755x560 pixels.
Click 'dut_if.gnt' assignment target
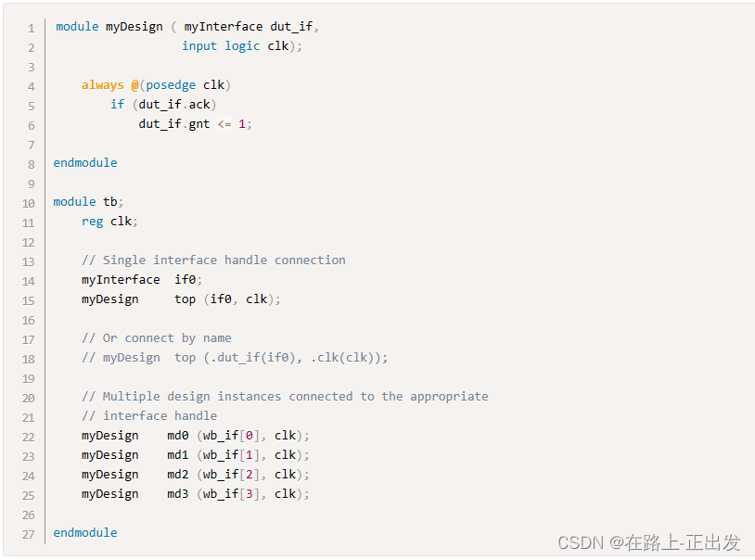[174, 124]
